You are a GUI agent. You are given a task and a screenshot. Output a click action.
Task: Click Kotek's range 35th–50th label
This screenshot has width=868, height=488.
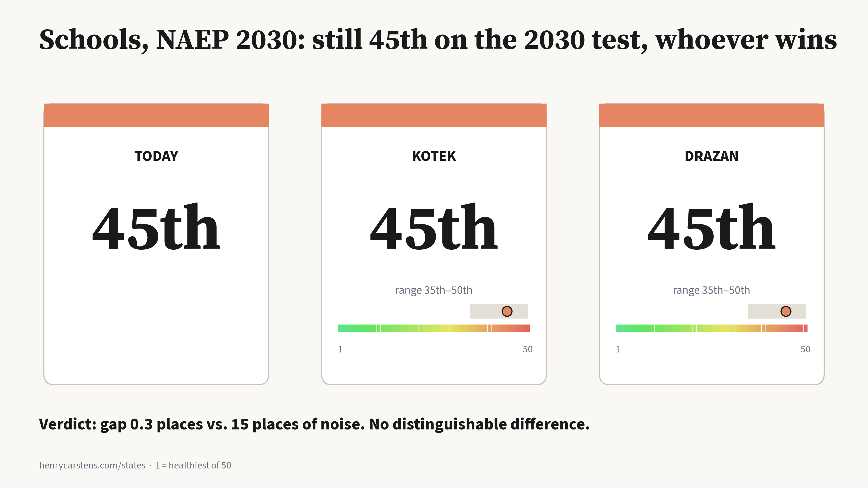click(434, 290)
